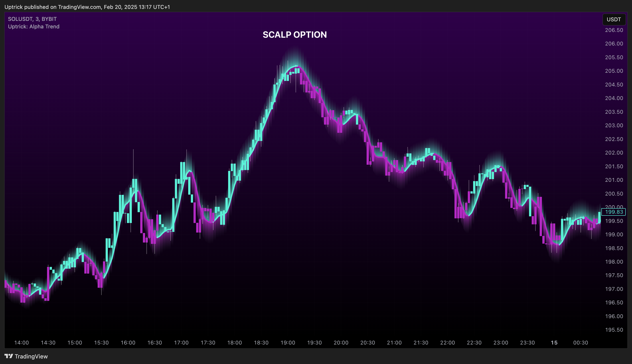Click the SCALP OPTION chart title
Viewport: 632px width, 364px height.
pyautogui.click(x=295, y=35)
